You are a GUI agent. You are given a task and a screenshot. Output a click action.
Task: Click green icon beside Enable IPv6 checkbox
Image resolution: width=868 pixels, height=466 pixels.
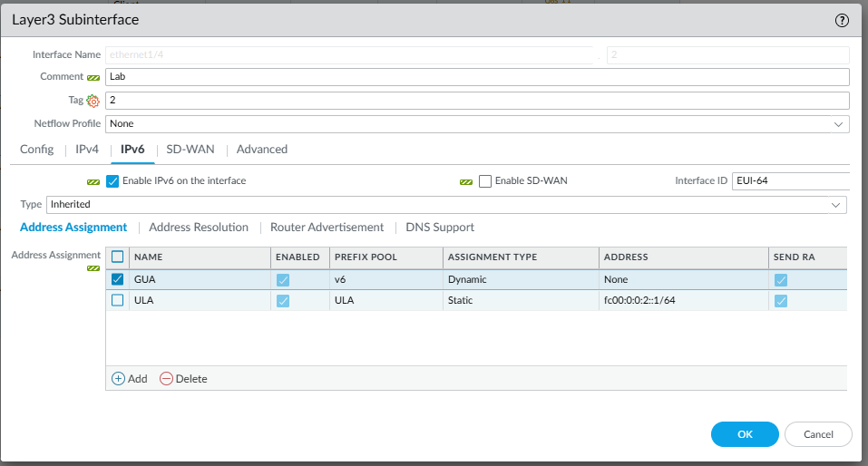click(93, 181)
